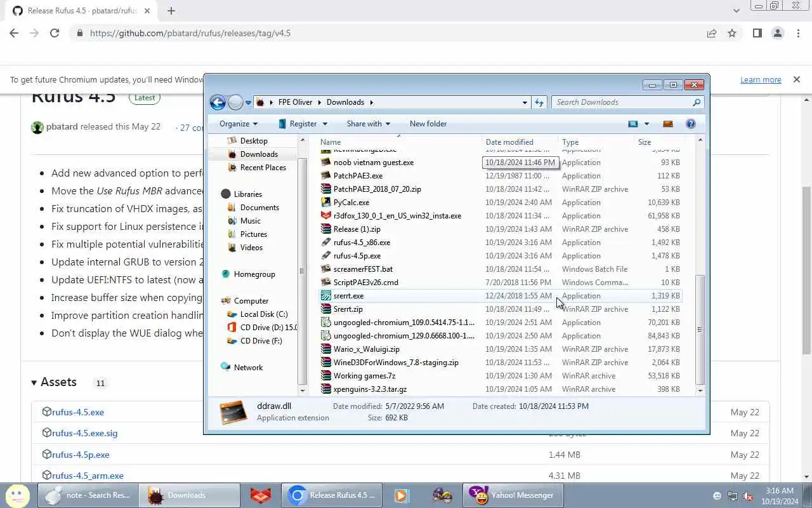Click the change view icon in Explorer toolbar
812x508 pixels.
[633, 124]
